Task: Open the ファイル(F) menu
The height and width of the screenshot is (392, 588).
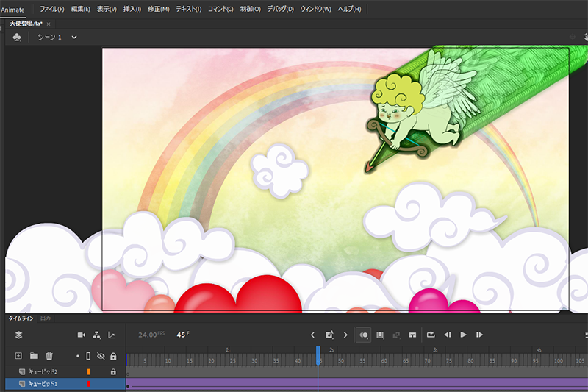Action: pos(51,9)
